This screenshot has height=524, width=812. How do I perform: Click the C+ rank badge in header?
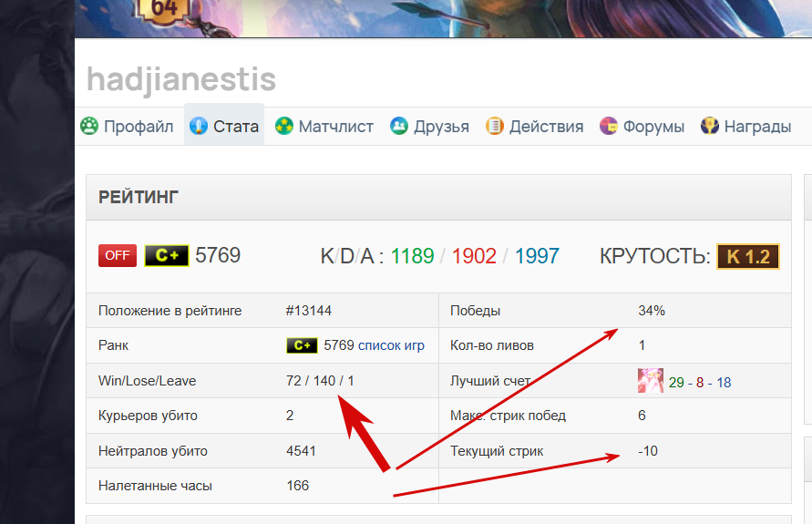(x=167, y=255)
